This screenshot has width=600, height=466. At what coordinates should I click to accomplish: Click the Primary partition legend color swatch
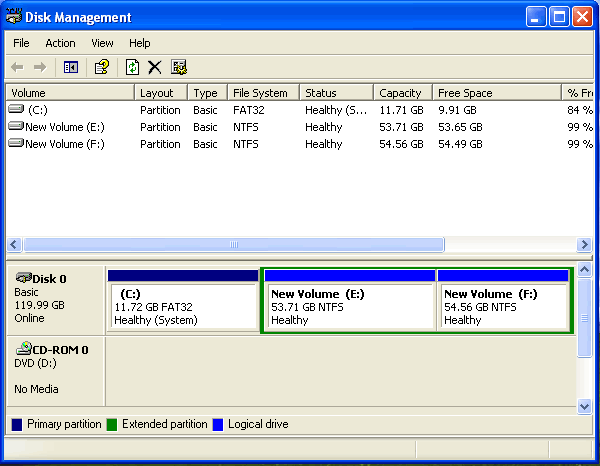(17, 425)
